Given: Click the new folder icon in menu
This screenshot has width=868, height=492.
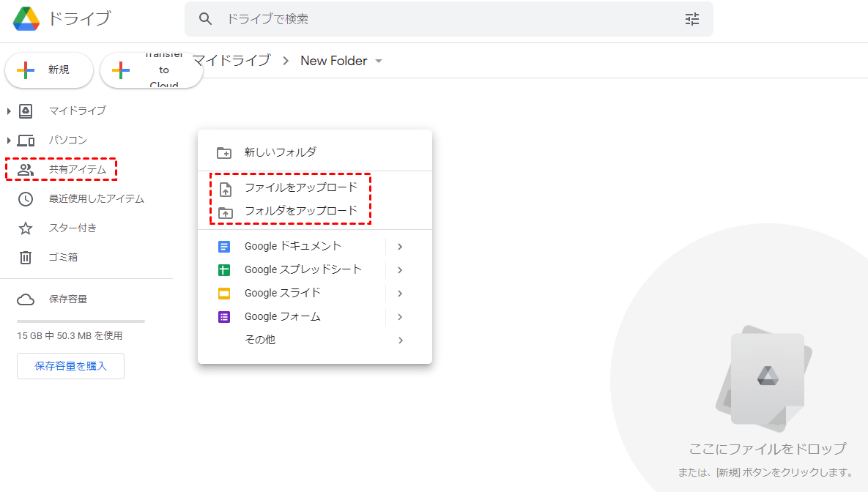Looking at the screenshot, I should click(x=224, y=153).
